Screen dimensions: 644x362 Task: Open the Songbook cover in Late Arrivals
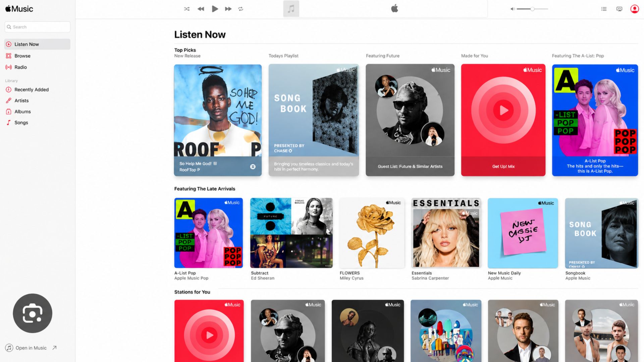(601, 233)
